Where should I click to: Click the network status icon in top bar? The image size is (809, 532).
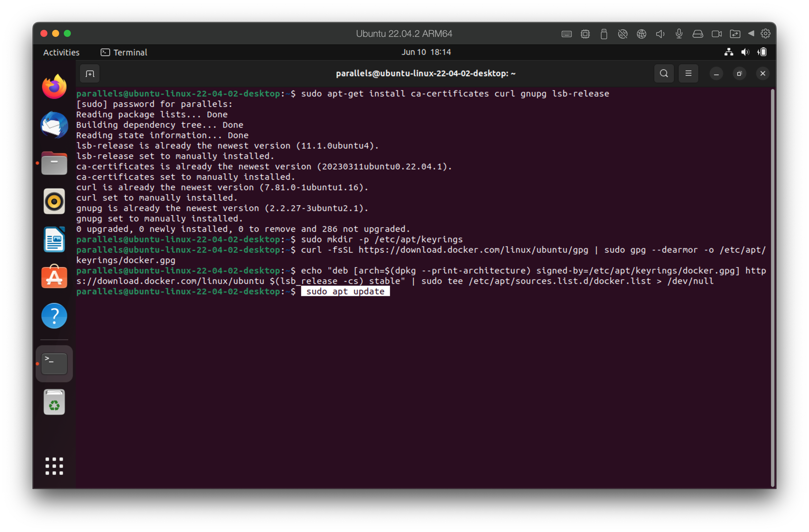(729, 52)
